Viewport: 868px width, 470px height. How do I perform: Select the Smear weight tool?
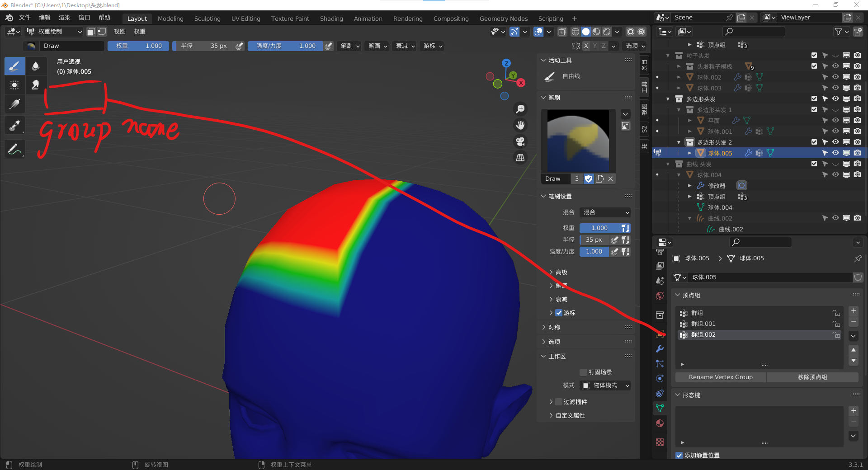coord(35,85)
